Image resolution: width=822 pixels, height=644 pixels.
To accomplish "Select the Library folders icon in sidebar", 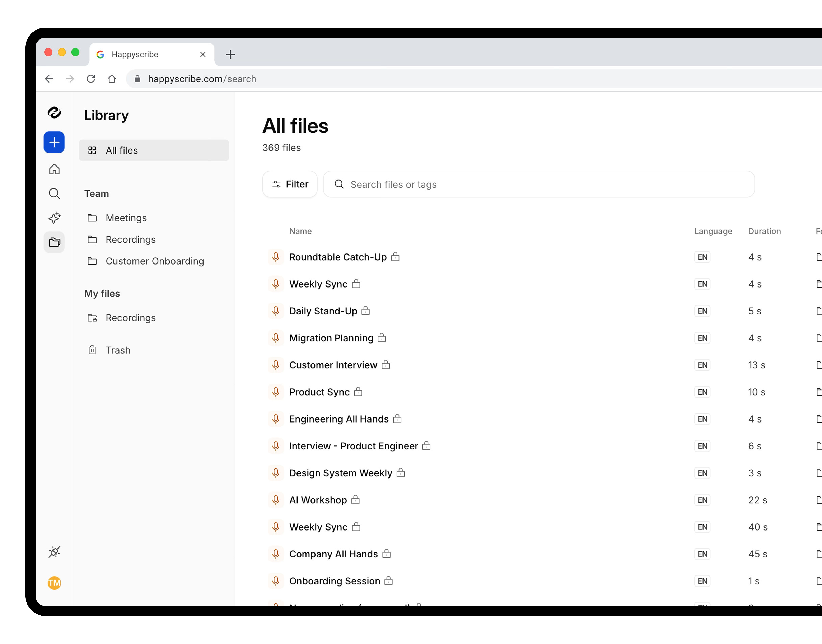I will [54, 242].
